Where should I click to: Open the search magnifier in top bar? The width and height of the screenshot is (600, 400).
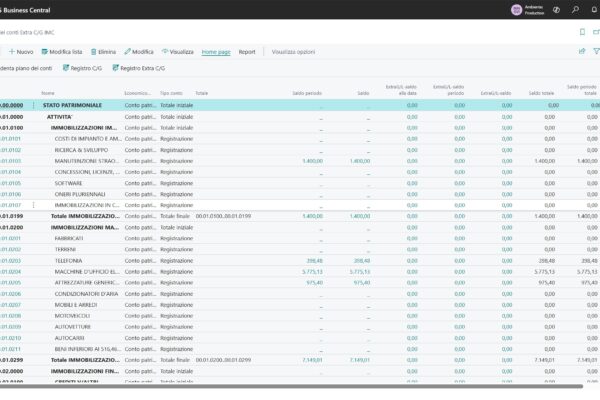(x=574, y=10)
